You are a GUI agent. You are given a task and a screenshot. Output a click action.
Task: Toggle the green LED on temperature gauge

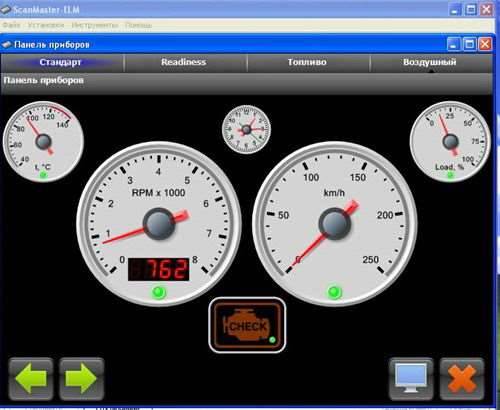pyautogui.click(x=44, y=175)
